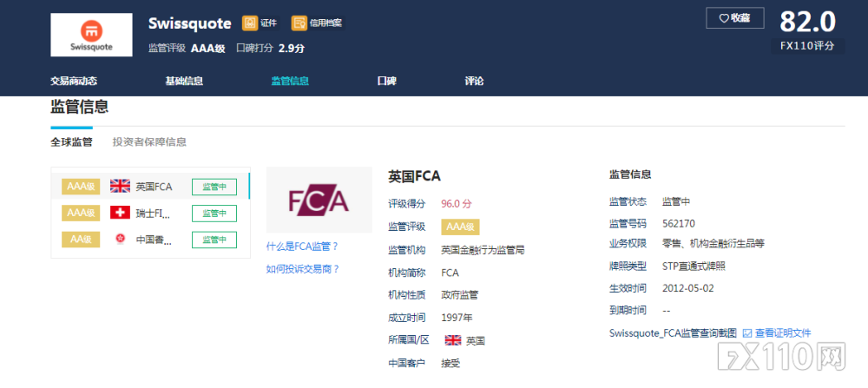868x388 pixels.
Task: Select the 瑞士FI... regulator row
Action: tap(150, 213)
